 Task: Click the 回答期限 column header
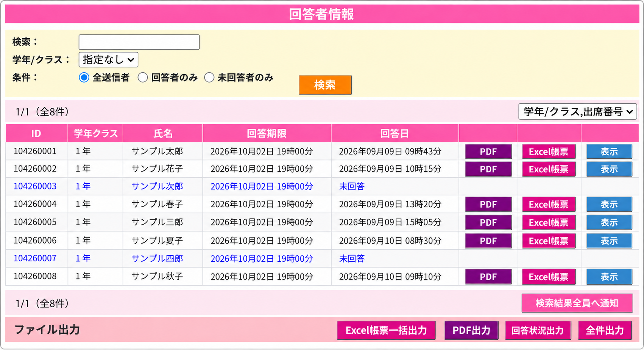(x=267, y=133)
